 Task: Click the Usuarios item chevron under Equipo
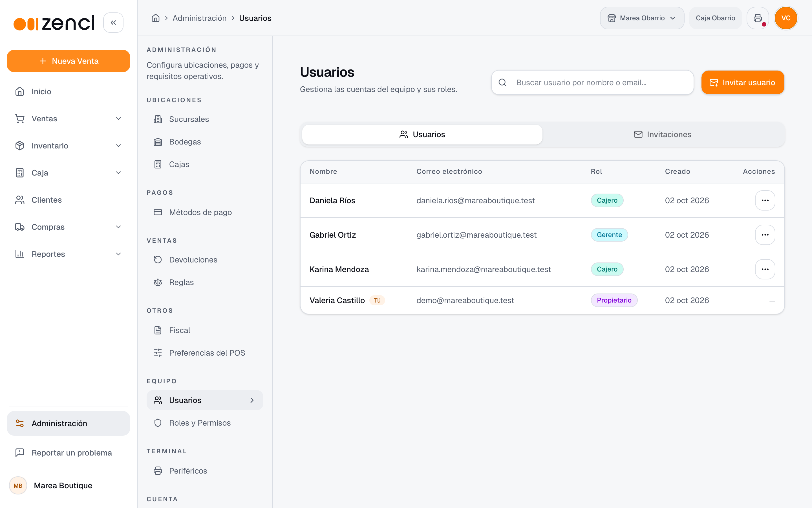tap(252, 400)
